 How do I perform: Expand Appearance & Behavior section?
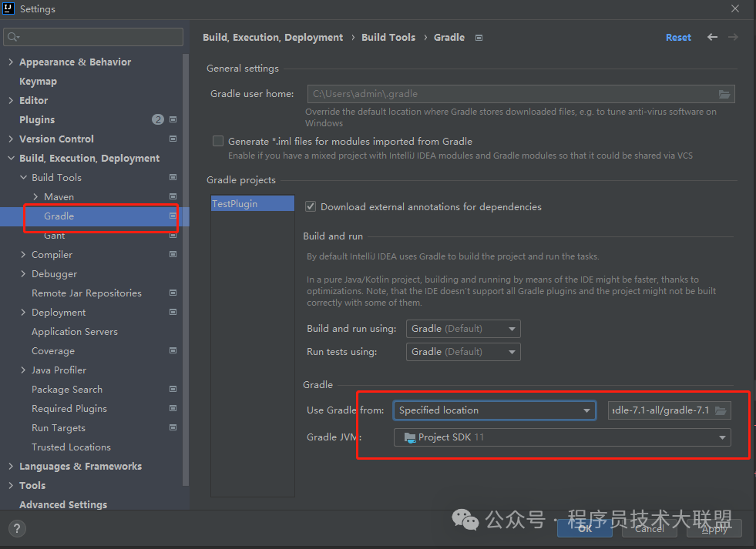11,62
